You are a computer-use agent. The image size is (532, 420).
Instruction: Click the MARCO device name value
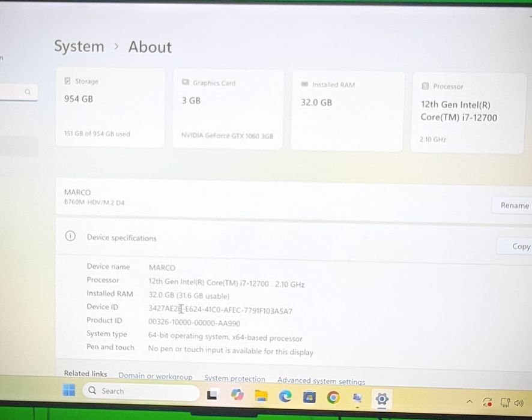[162, 268]
